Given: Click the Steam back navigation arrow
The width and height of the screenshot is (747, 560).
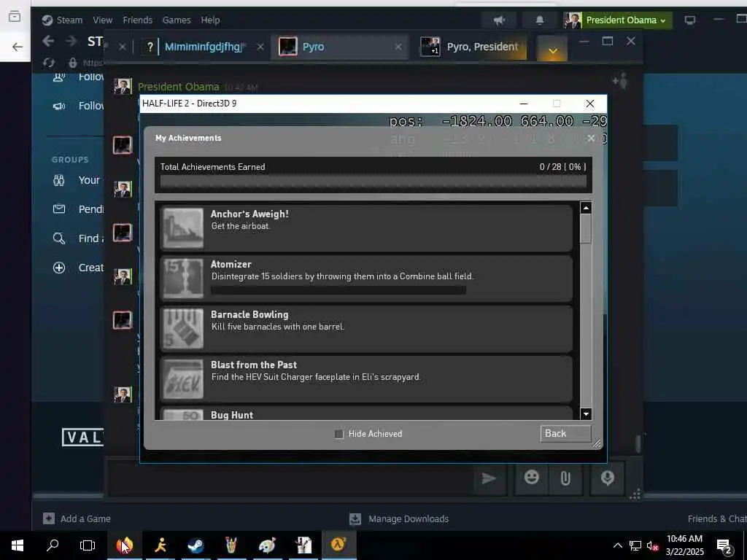Looking at the screenshot, I should coord(47,42).
